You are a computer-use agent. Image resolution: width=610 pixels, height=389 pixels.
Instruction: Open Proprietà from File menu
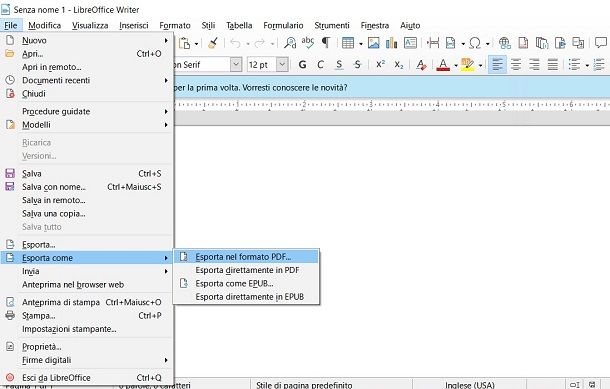tap(87, 347)
